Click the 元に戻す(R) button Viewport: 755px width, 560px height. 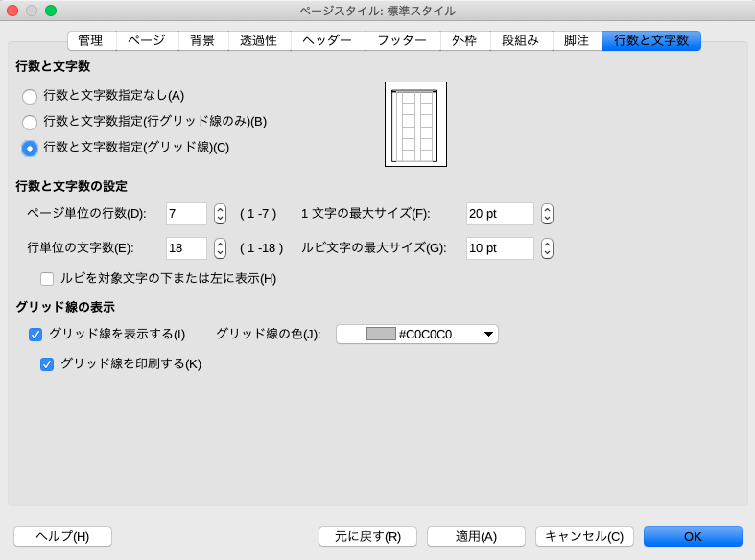[367, 536]
